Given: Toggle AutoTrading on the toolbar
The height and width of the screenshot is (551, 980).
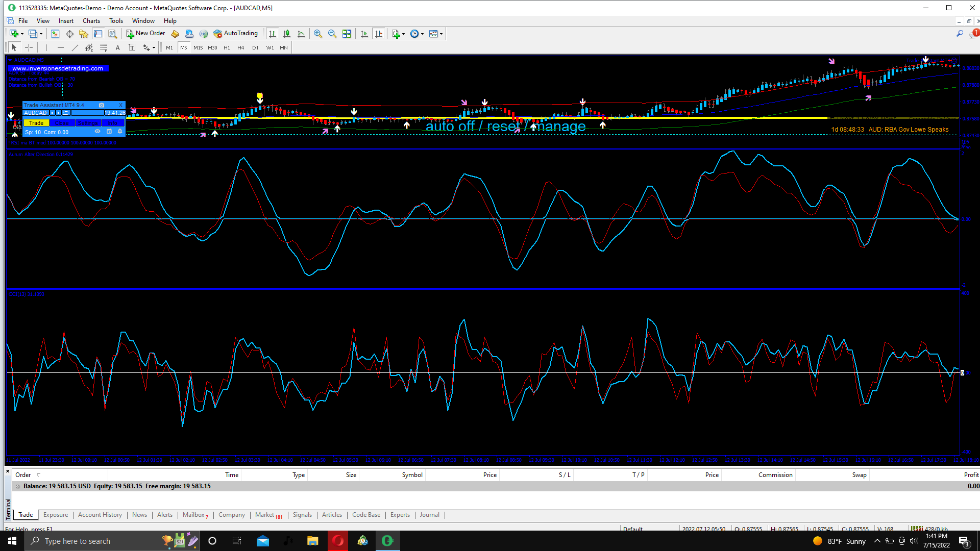Looking at the screenshot, I should pyautogui.click(x=236, y=34).
